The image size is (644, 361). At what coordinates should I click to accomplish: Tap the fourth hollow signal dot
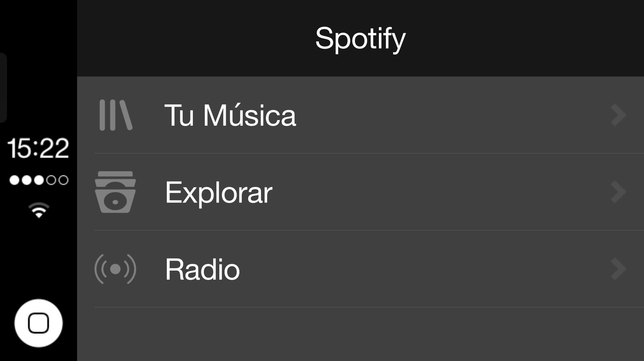click(x=51, y=180)
